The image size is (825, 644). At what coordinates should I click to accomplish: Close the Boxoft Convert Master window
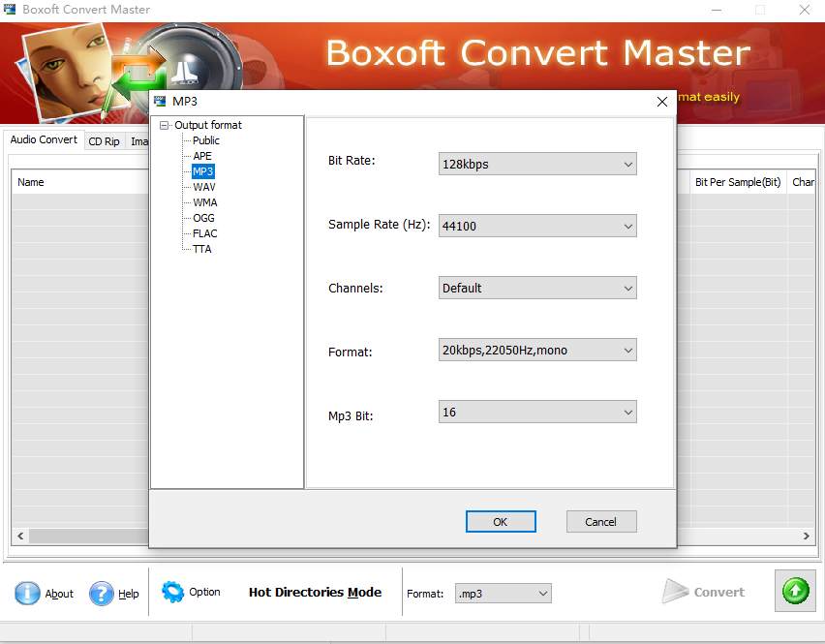(804, 10)
